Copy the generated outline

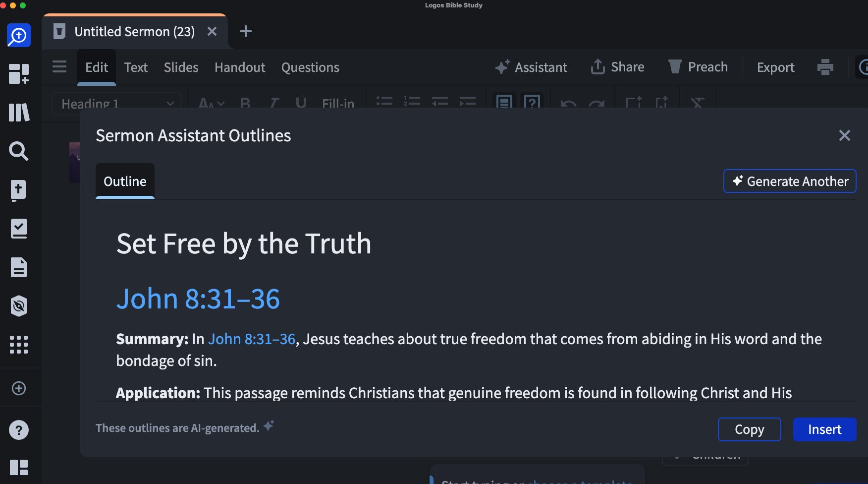point(749,429)
